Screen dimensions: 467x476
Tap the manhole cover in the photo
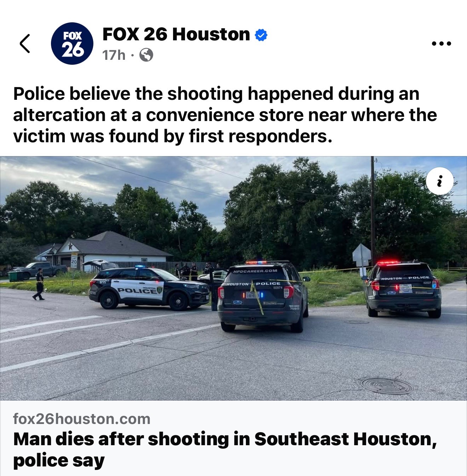tap(387, 385)
